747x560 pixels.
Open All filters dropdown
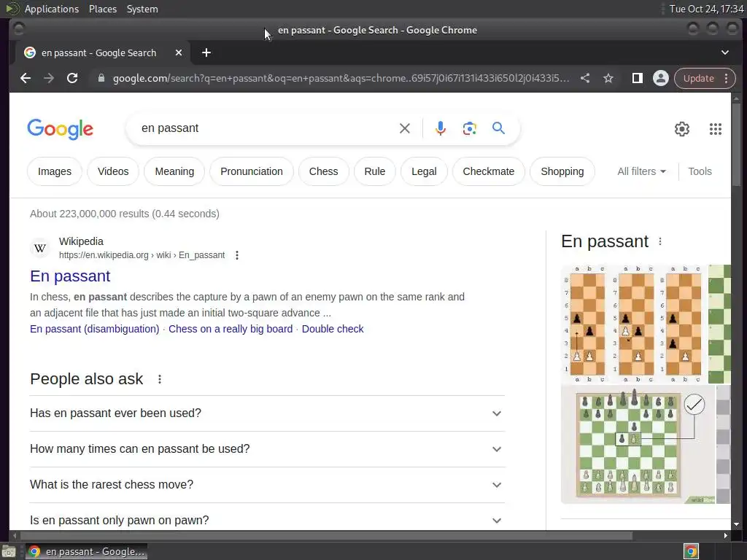(641, 171)
